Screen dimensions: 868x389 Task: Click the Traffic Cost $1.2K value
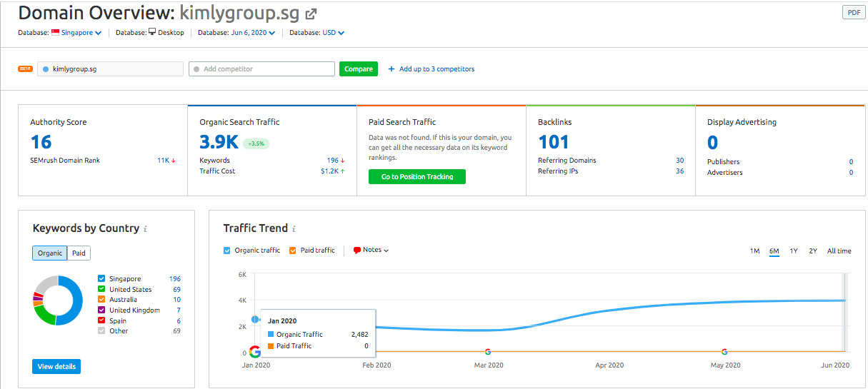tap(329, 171)
